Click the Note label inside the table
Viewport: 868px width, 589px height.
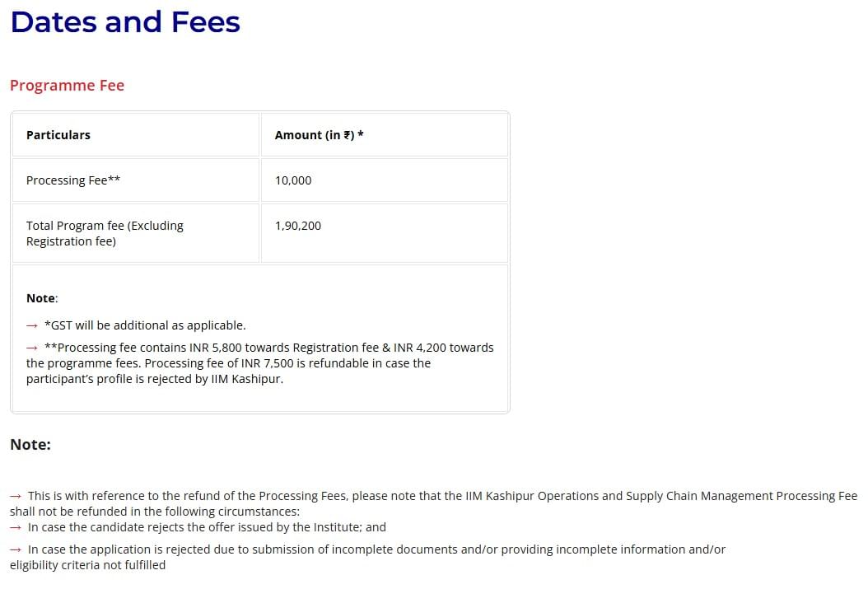(x=42, y=298)
